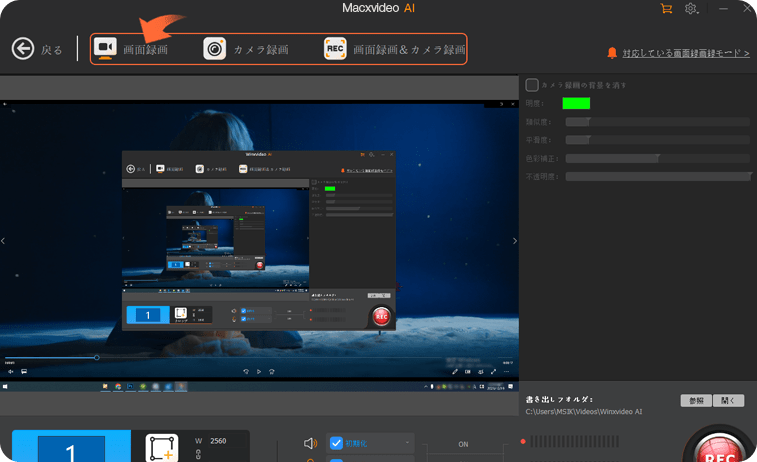Click the subtitles icon in the previewed player
This screenshot has height=462, width=757.
24,372
